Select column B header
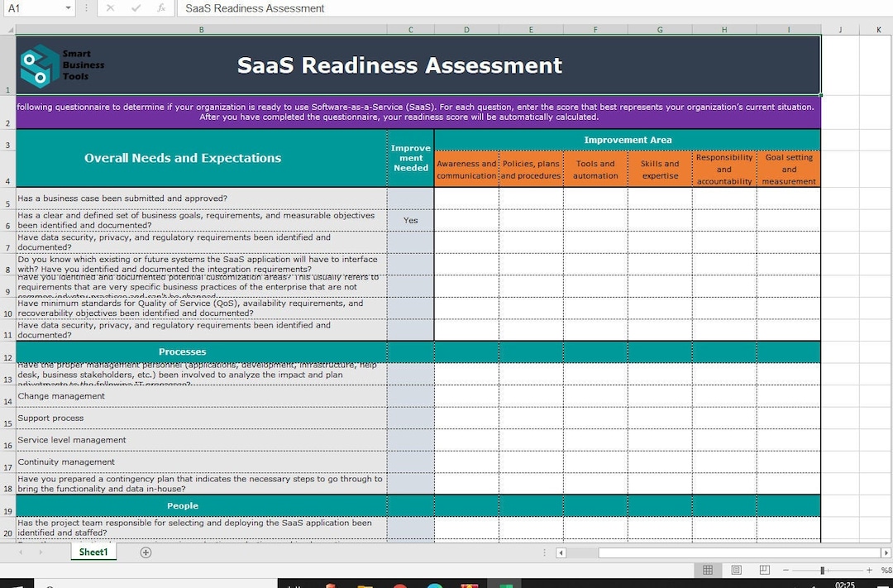Screen dimensions: 893x588 pos(201,29)
